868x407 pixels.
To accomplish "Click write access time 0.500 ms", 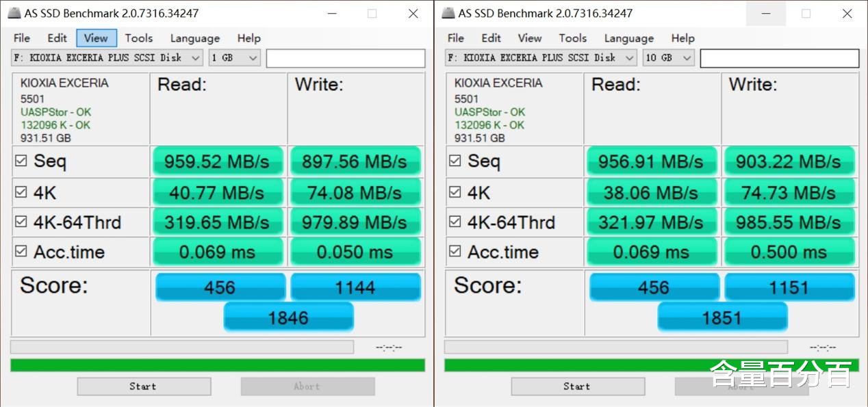I will (789, 252).
